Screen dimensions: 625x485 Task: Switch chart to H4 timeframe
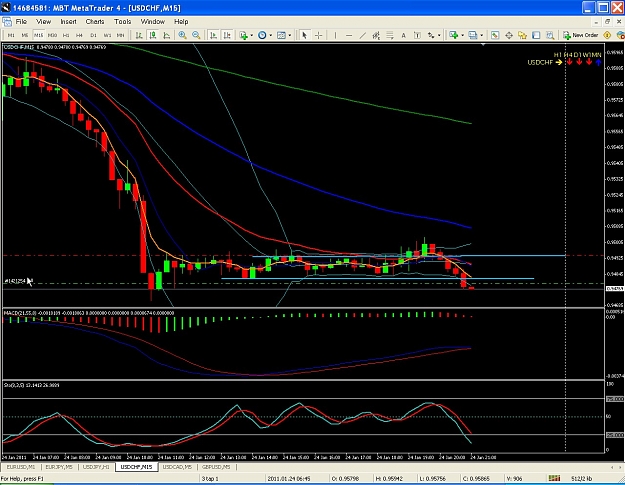79,35
